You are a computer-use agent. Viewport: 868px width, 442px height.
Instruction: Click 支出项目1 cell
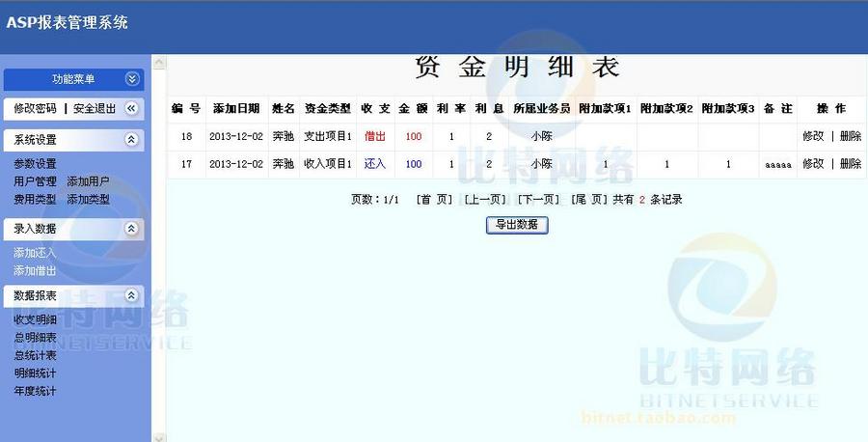click(x=328, y=136)
